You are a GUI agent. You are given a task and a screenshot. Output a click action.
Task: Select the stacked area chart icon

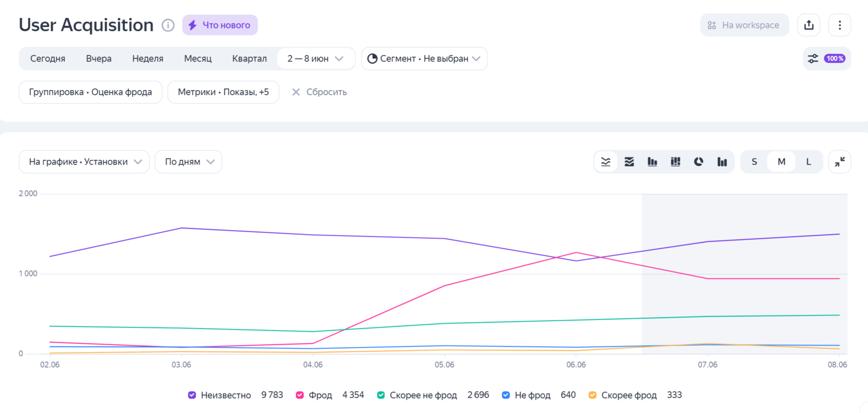(x=629, y=162)
